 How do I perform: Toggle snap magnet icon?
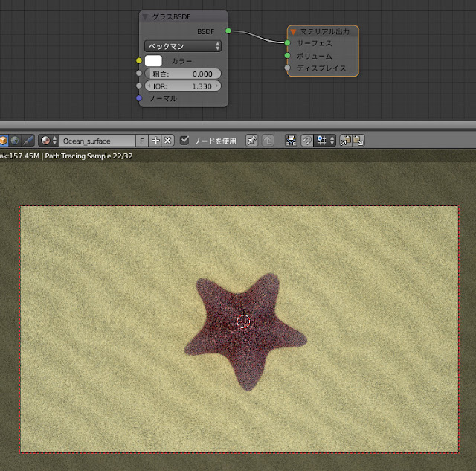[307, 141]
